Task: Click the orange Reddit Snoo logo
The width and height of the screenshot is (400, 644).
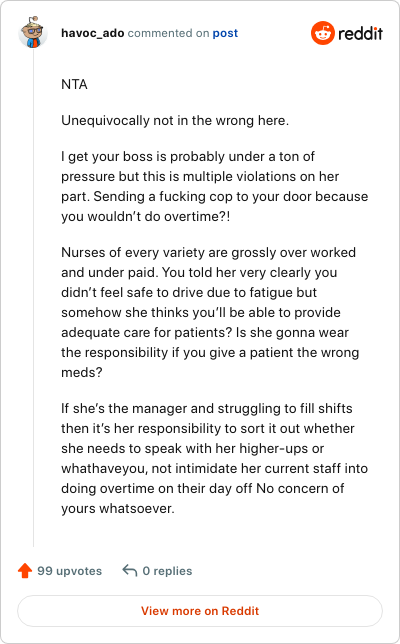Action: (322, 33)
